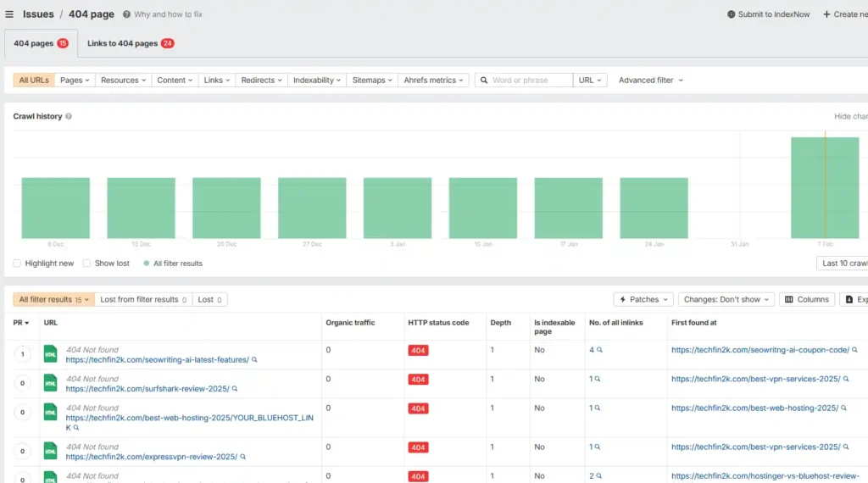Open the hostinger-vs-bluehost-review first found link
This screenshot has height=483, width=868.
[765, 476]
